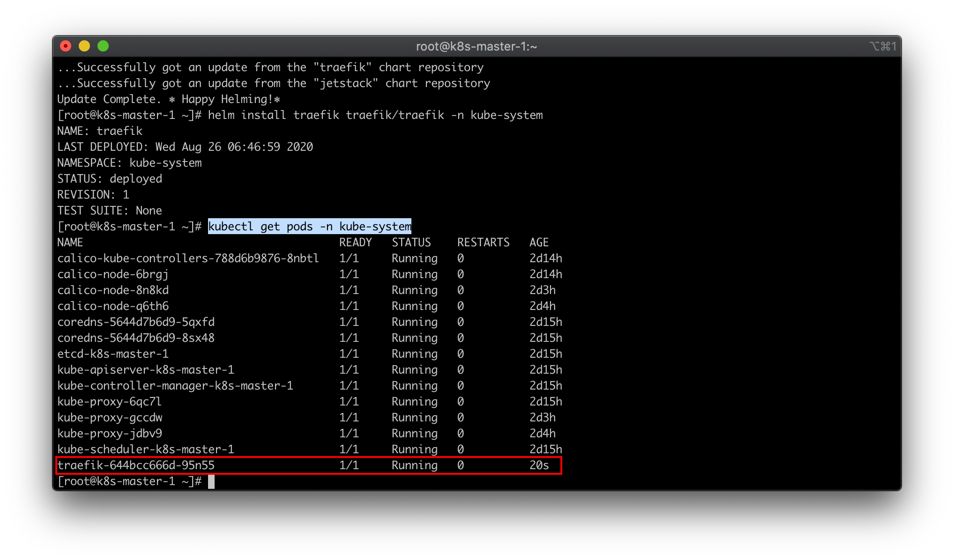This screenshot has height=560, width=954.
Task: Click the LAST DEPLOYED timestamp line
Action: 185,147
